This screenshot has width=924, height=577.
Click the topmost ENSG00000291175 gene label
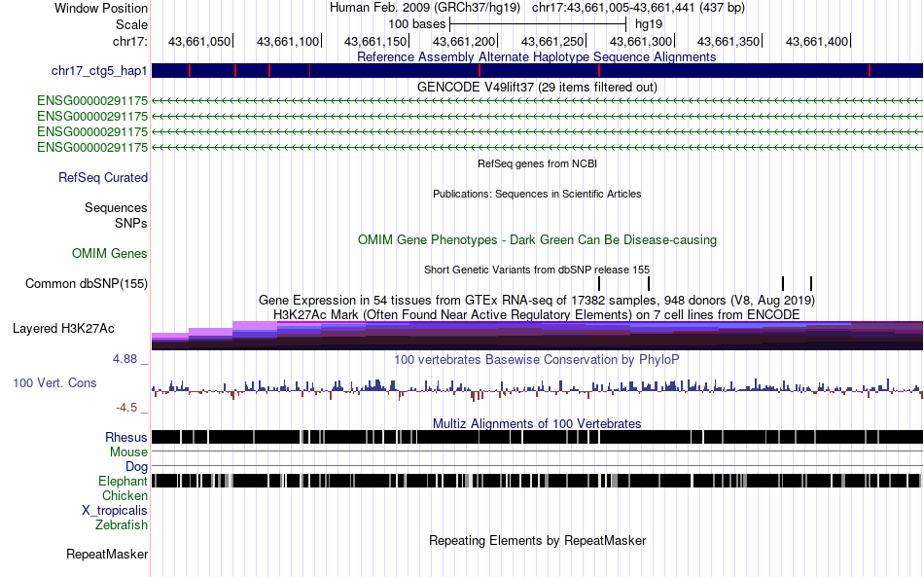click(92, 101)
